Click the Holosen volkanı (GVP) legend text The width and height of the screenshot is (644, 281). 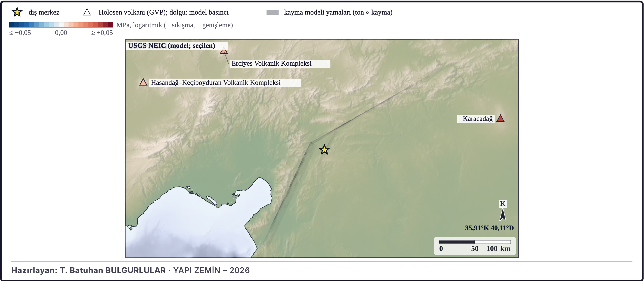[164, 12]
